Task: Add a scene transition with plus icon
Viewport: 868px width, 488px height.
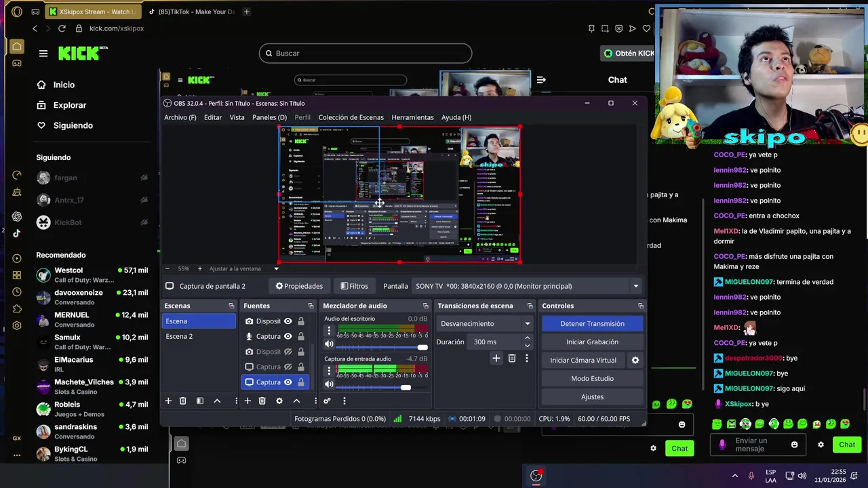Action: [496, 359]
